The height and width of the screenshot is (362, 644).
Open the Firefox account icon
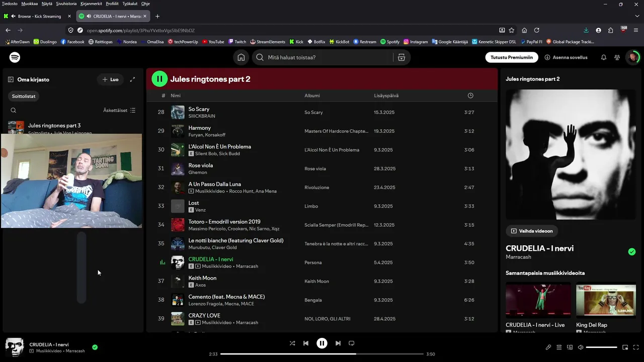tap(598, 30)
